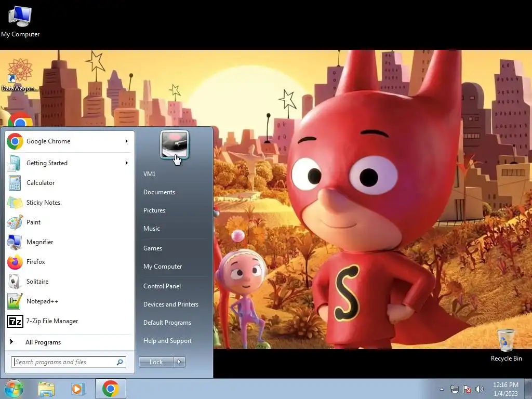Screen dimensions: 532x399
Task: Start the Magnifier program
Action: (70, 242)
